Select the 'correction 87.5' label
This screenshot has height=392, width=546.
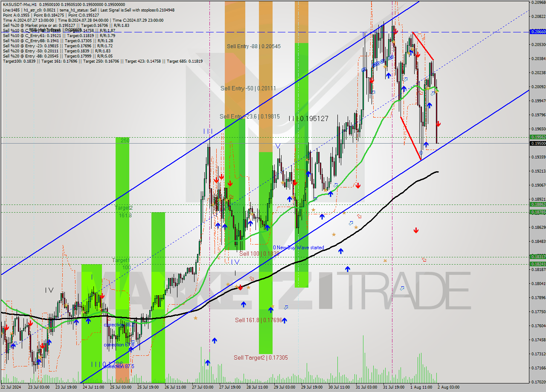tap(119, 366)
